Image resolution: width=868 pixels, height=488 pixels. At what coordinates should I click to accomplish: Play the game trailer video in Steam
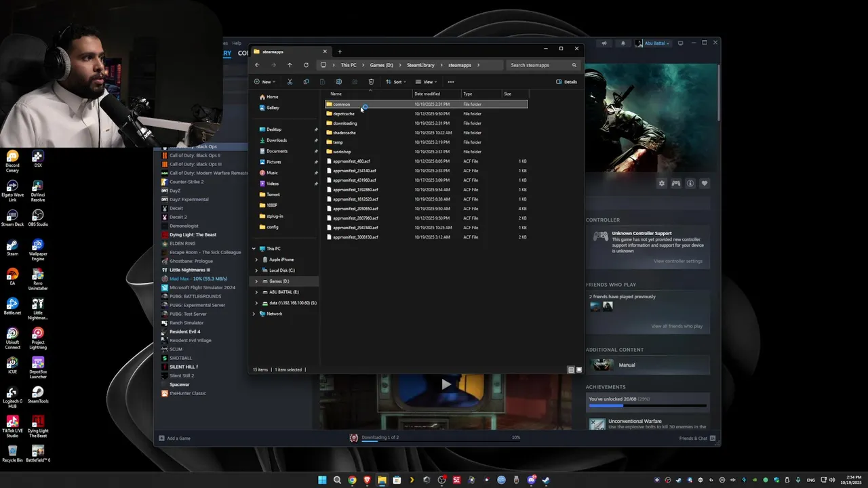click(x=446, y=384)
